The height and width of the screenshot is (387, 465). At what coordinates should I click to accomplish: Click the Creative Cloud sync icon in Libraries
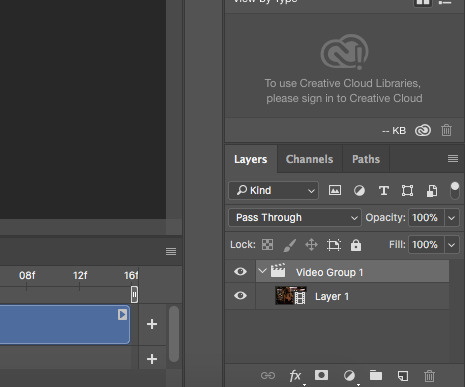[423, 130]
